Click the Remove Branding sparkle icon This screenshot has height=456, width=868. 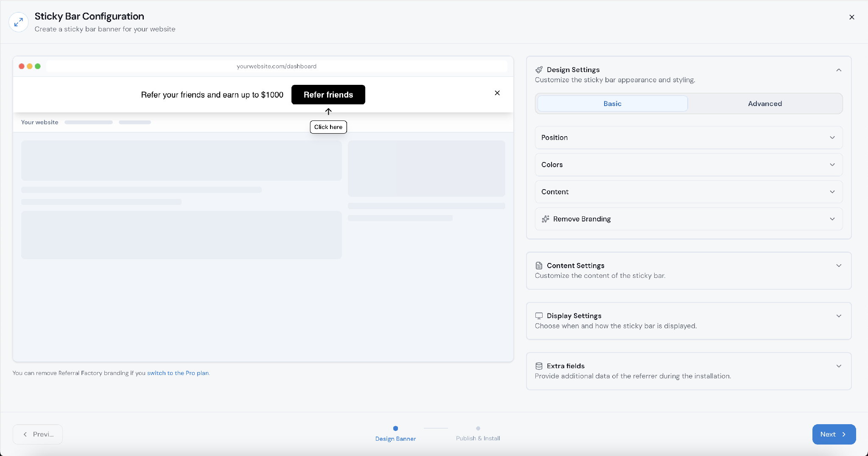546,219
